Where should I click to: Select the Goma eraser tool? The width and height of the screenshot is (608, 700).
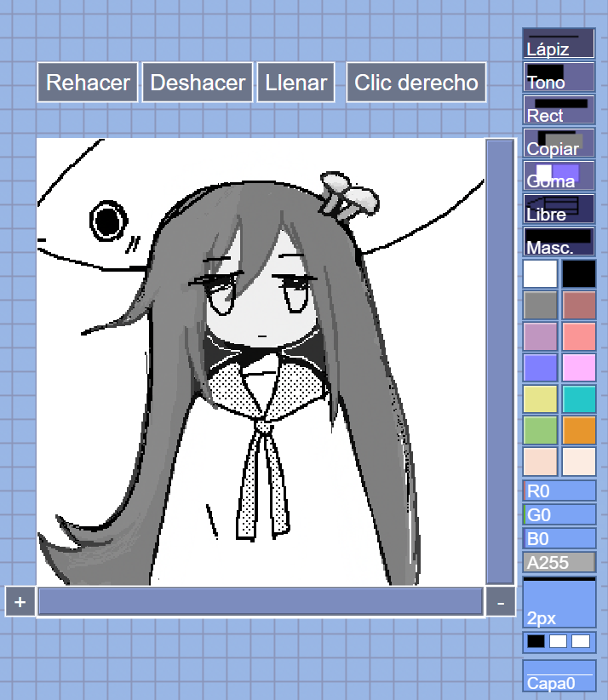pos(559,176)
